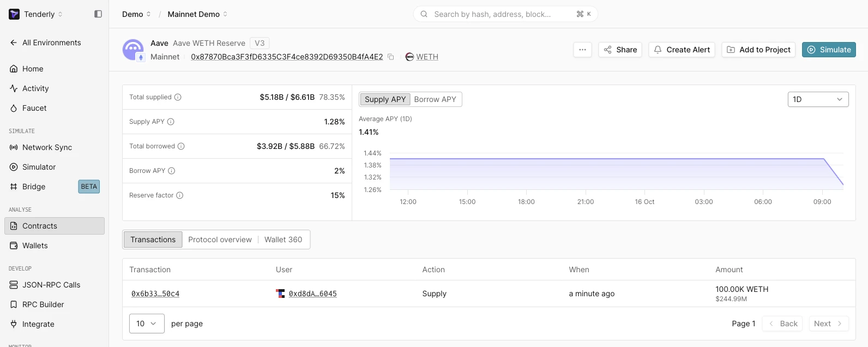This screenshot has width=868, height=347.
Task: Click the 66.72% borrowed percentage
Action: click(332, 146)
